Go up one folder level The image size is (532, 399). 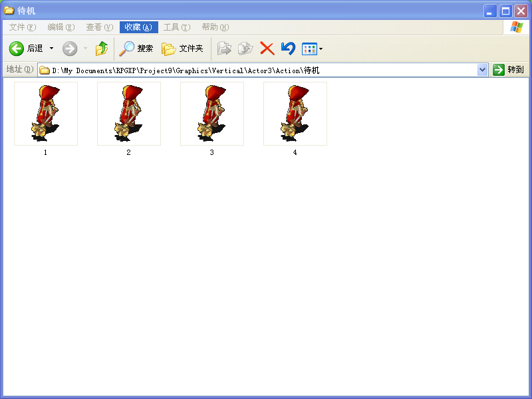pyautogui.click(x=102, y=49)
